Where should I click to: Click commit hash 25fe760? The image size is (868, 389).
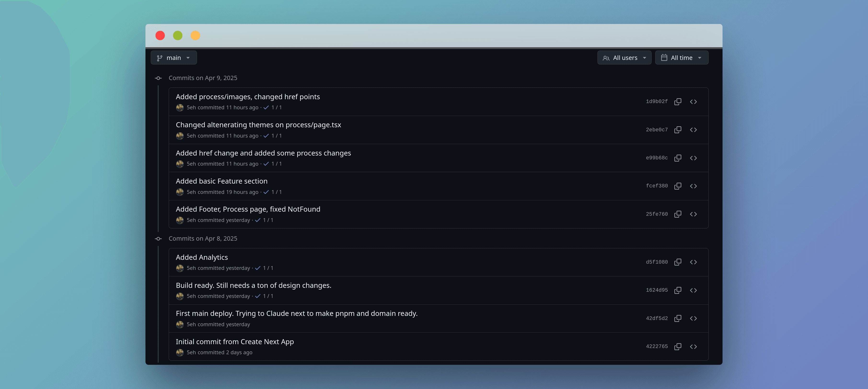point(656,214)
